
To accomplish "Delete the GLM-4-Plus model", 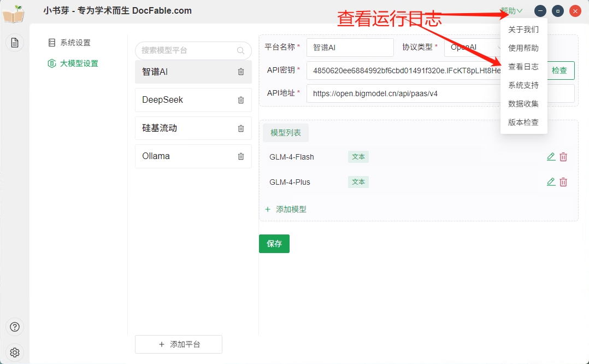I will pyautogui.click(x=563, y=182).
